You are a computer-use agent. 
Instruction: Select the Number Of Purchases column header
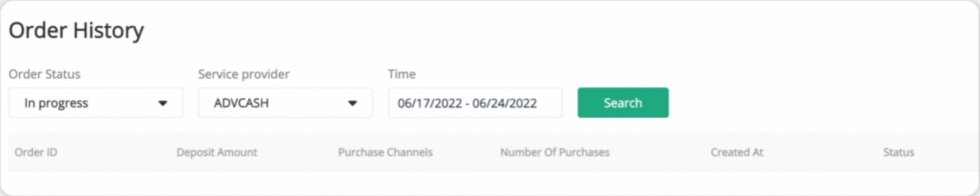tap(555, 152)
